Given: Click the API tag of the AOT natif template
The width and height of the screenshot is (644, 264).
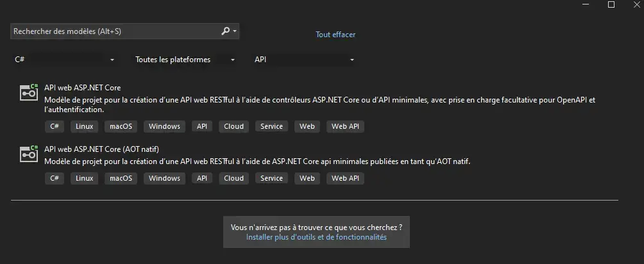Looking at the screenshot, I should click(x=202, y=178).
